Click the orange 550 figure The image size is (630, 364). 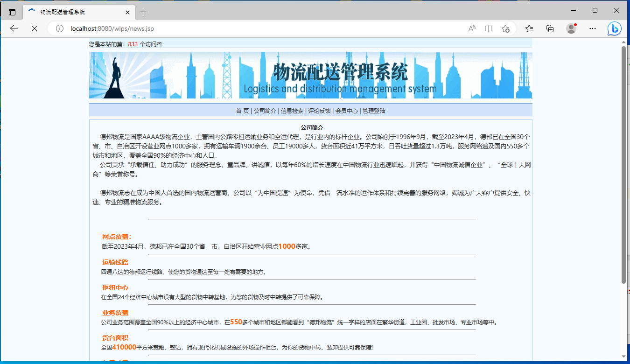click(236, 322)
